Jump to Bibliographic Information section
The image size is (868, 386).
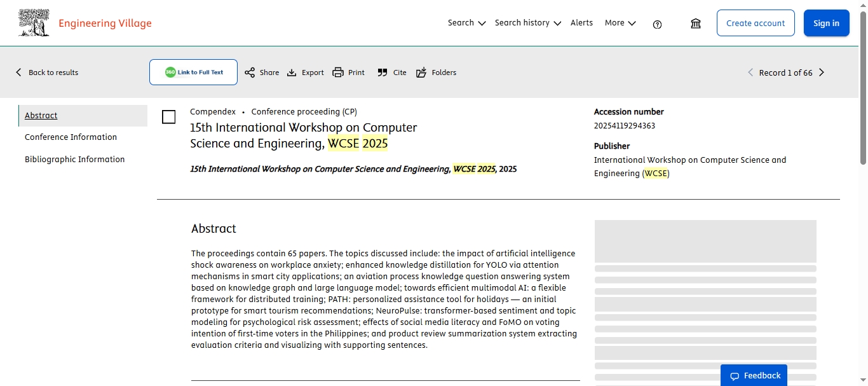pos(74,160)
